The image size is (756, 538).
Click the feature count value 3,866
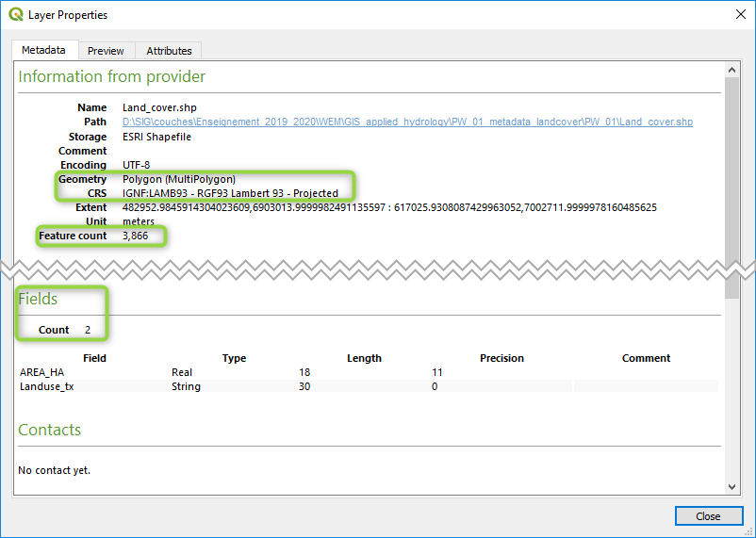tap(136, 236)
